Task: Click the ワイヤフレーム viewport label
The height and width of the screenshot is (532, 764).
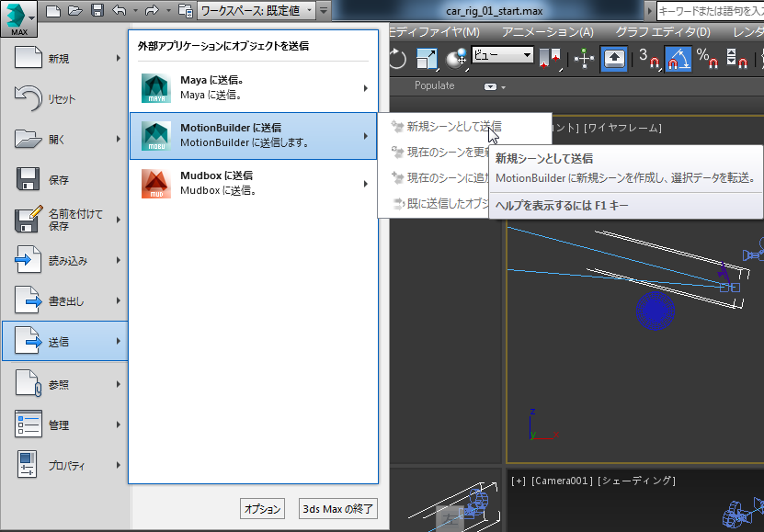Action: tap(622, 128)
